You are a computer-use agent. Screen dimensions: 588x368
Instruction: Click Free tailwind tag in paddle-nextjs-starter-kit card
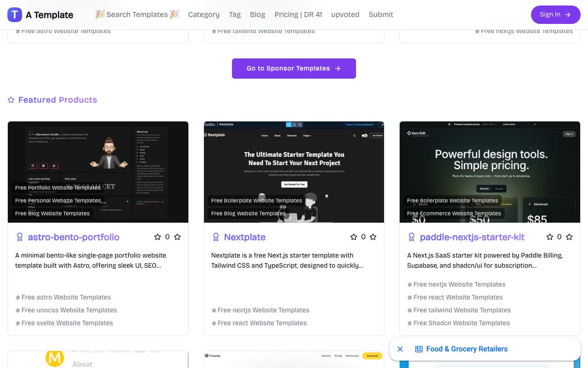point(459,310)
